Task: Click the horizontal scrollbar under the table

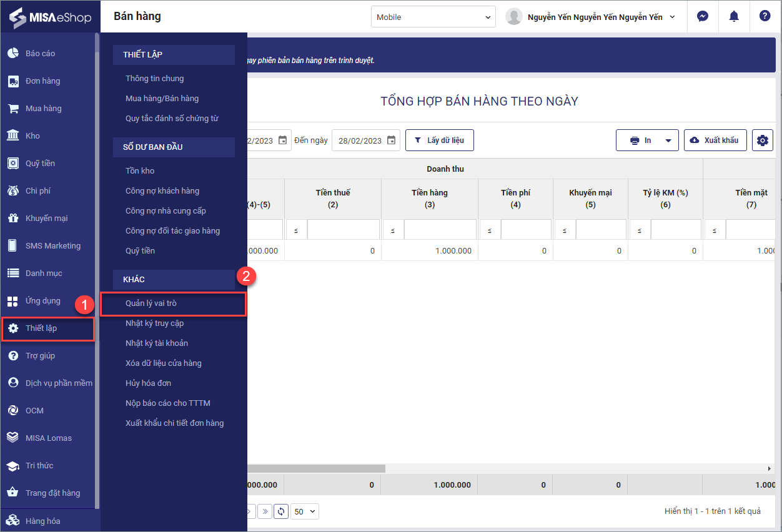Action: click(x=316, y=468)
